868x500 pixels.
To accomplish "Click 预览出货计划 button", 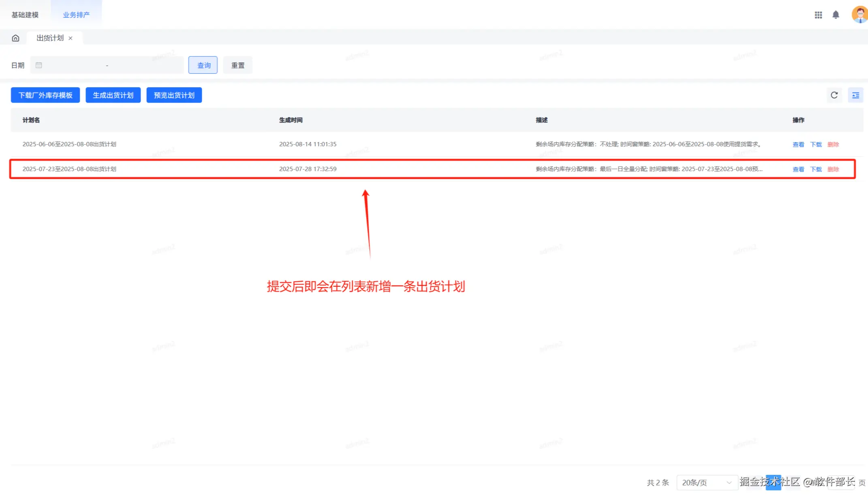I will pyautogui.click(x=174, y=95).
